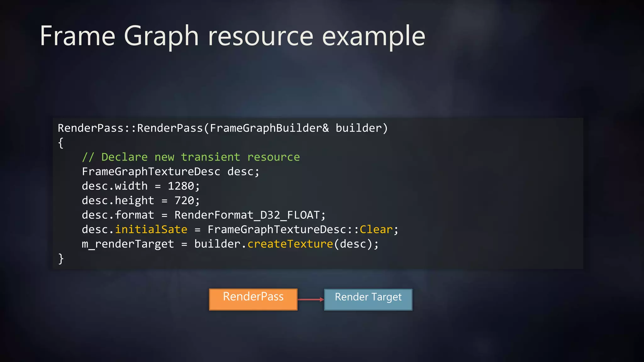The height and width of the screenshot is (362, 644).
Task: Click the yellow Clear keyword
Action: (376, 229)
